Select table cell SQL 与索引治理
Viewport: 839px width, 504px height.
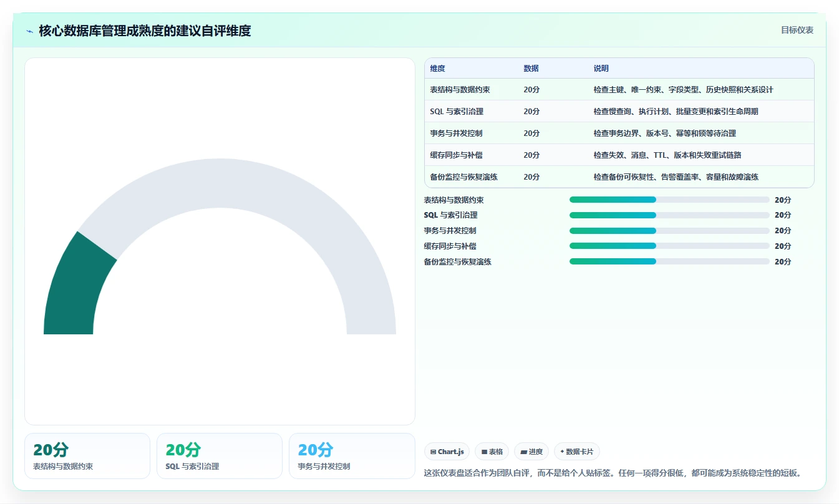point(457,112)
